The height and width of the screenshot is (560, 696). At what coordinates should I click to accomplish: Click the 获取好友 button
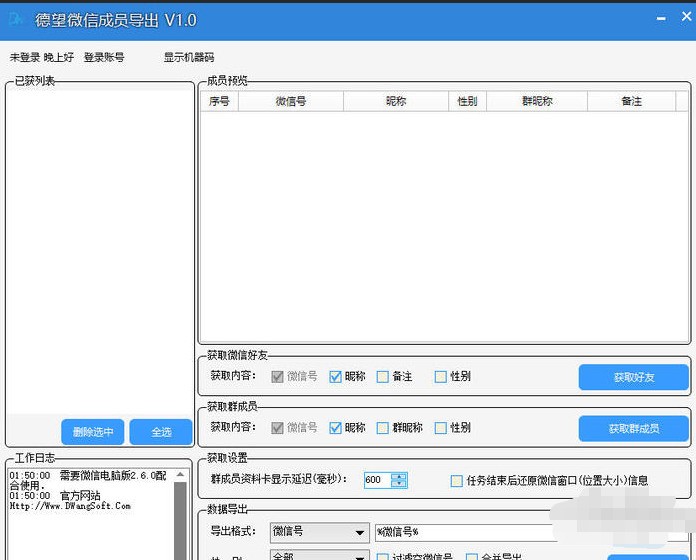tap(633, 377)
